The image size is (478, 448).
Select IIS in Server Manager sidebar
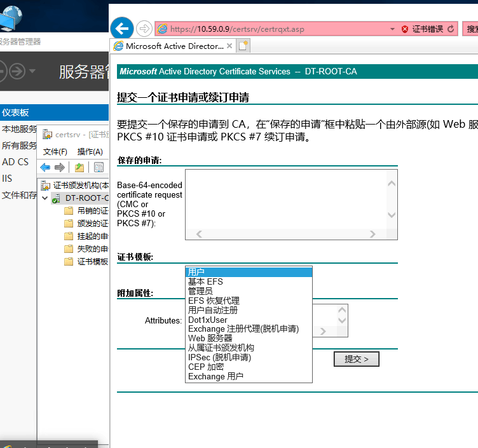click(7, 179)
